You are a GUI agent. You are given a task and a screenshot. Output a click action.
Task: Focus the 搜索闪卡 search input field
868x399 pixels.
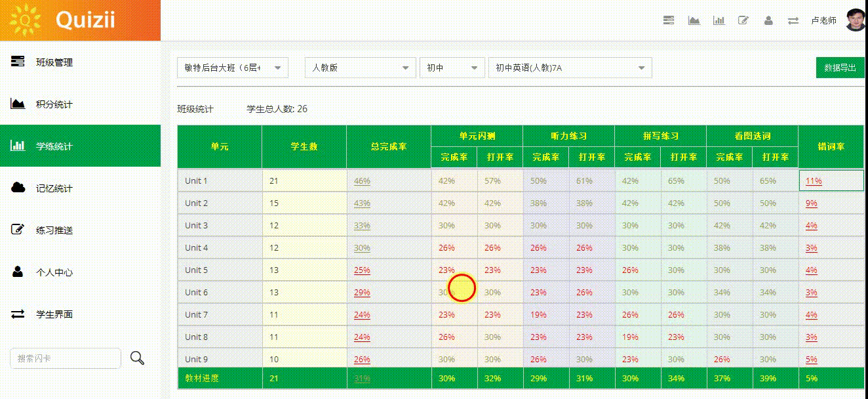pos(66,358)
